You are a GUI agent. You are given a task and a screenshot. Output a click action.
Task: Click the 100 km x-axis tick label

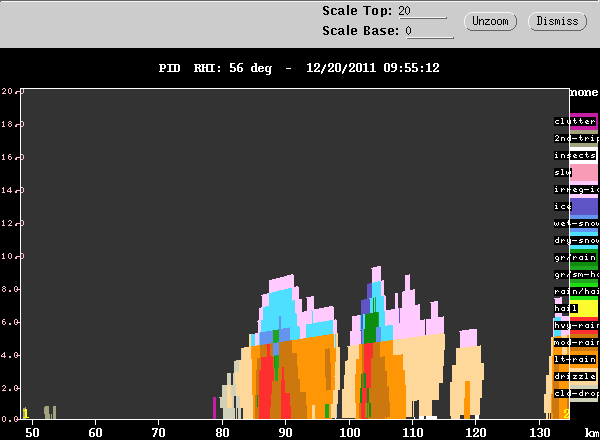(x=349, y=431)
